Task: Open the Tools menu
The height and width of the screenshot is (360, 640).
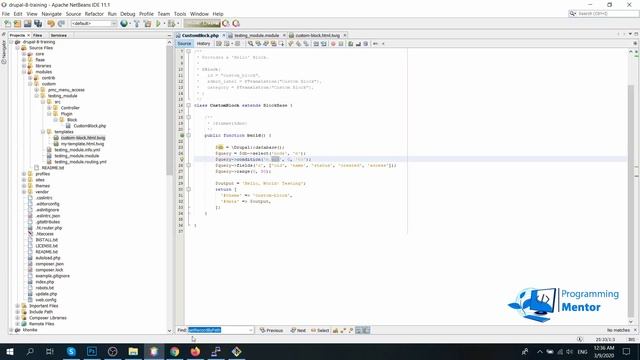Action: coord(180,14)
